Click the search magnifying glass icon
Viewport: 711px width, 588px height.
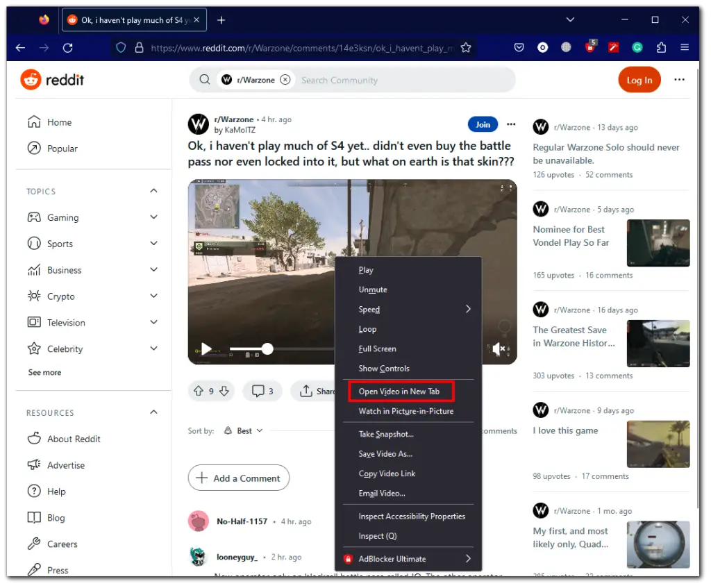[204, 79]
